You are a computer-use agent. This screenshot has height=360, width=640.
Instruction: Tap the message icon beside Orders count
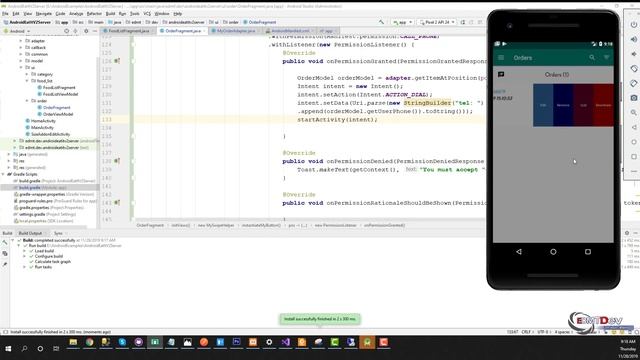point(501,74)
